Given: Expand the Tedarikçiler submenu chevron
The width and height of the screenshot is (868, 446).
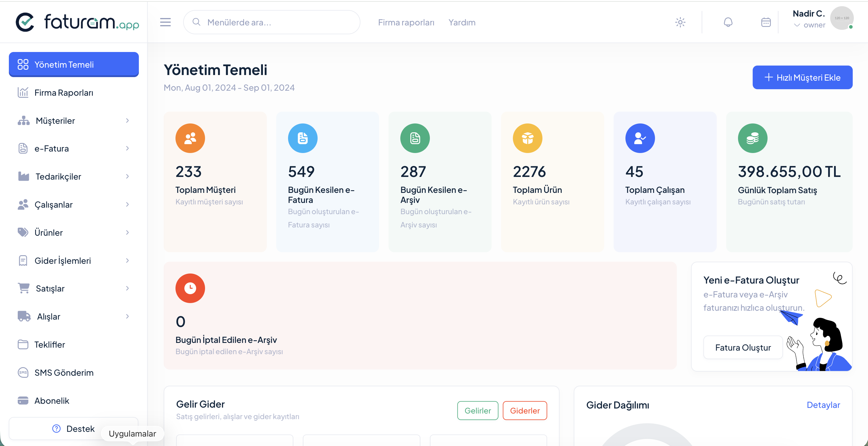Looking at the screenshot, I should [127, 176].
